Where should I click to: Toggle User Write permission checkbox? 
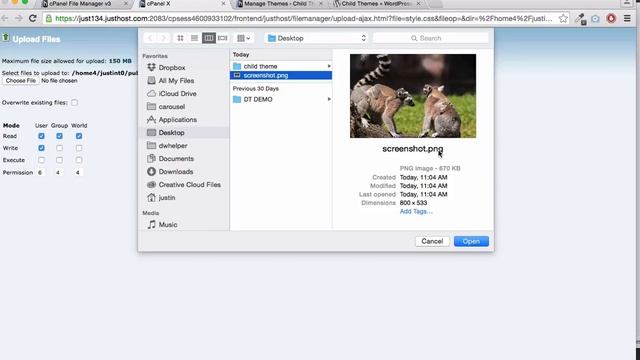tap(41, 148)
